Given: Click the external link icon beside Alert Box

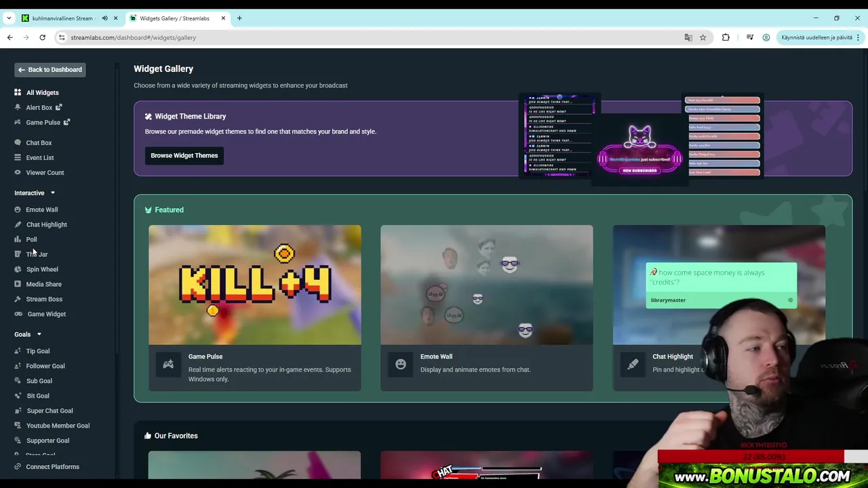Looking at the screenshot, I should [x=58, y=107].
